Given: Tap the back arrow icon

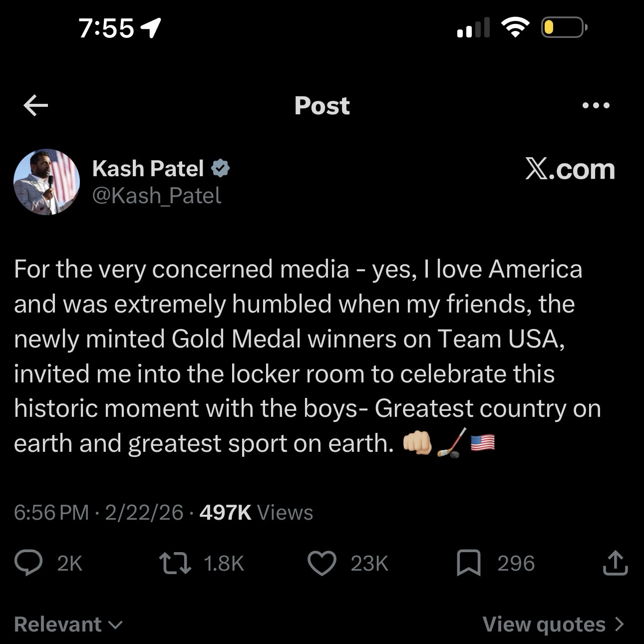Looking at the screenshot, I should [36, 105].
